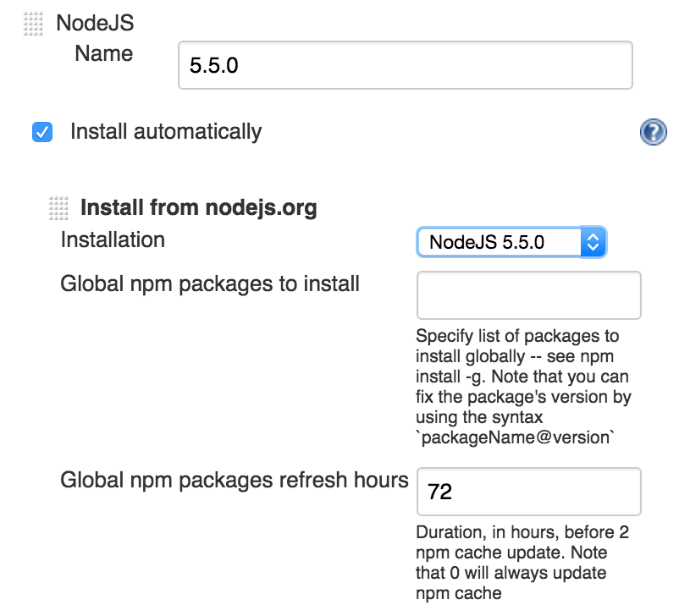
Task: Click the Global npm packages to install field
Action: coord(529,295)
